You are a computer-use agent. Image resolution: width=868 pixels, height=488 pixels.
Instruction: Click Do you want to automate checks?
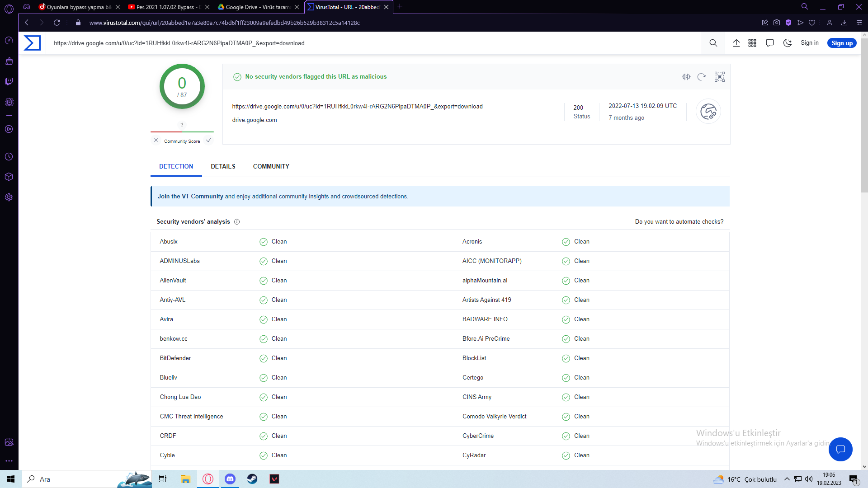(679, 222)
